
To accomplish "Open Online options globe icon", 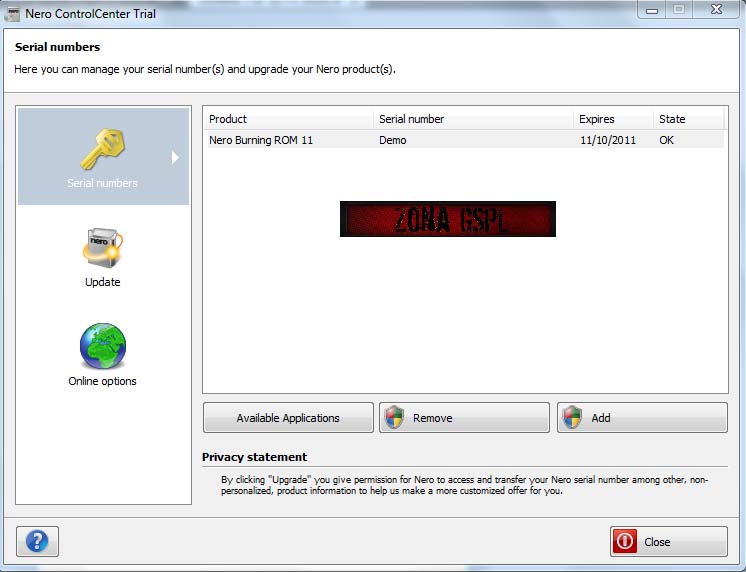I will pos(103,346).
